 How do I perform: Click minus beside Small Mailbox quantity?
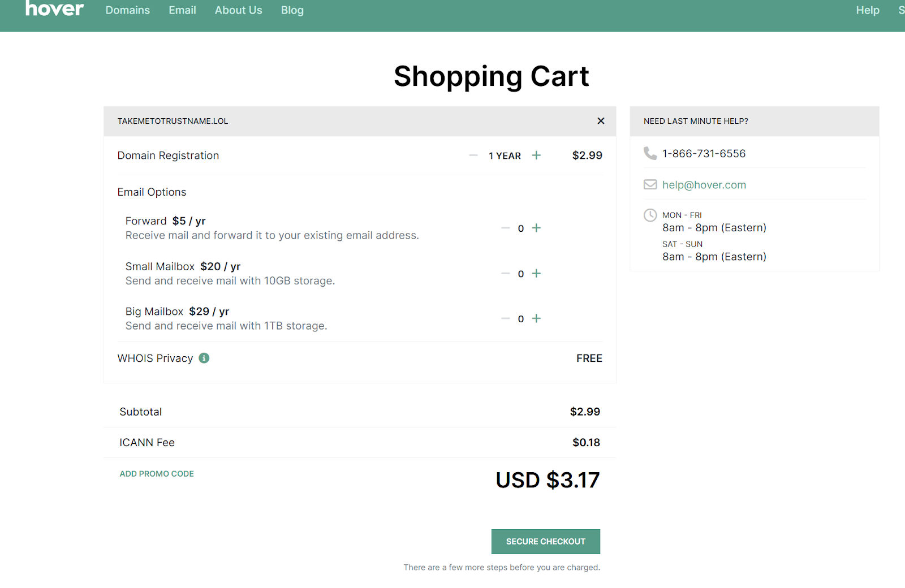505,274
